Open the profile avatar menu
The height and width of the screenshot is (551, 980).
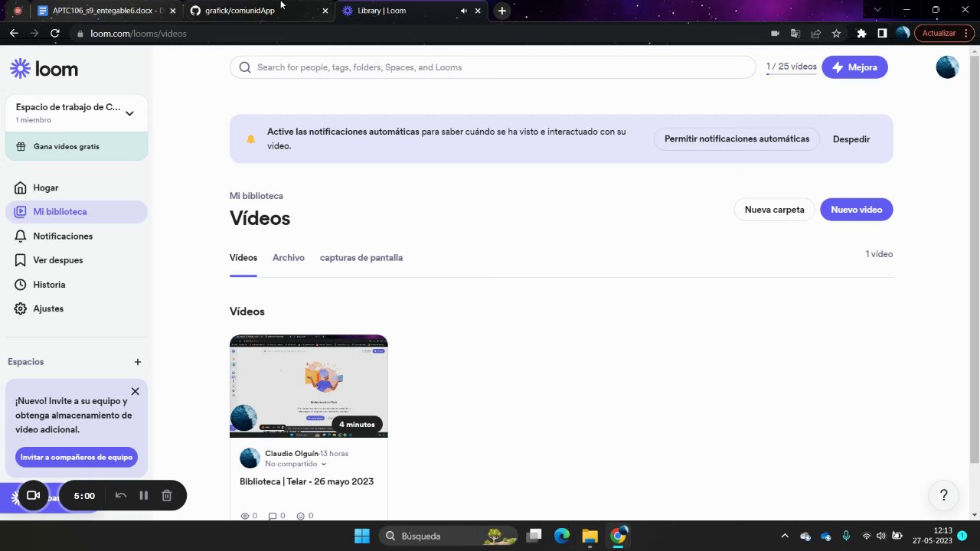pos(947,67)
